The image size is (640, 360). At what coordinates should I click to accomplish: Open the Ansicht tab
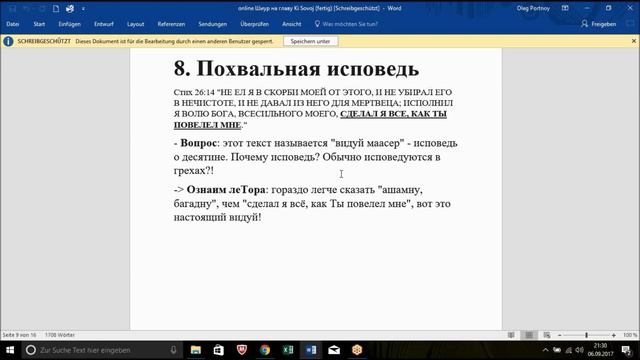tap(291, 24)
